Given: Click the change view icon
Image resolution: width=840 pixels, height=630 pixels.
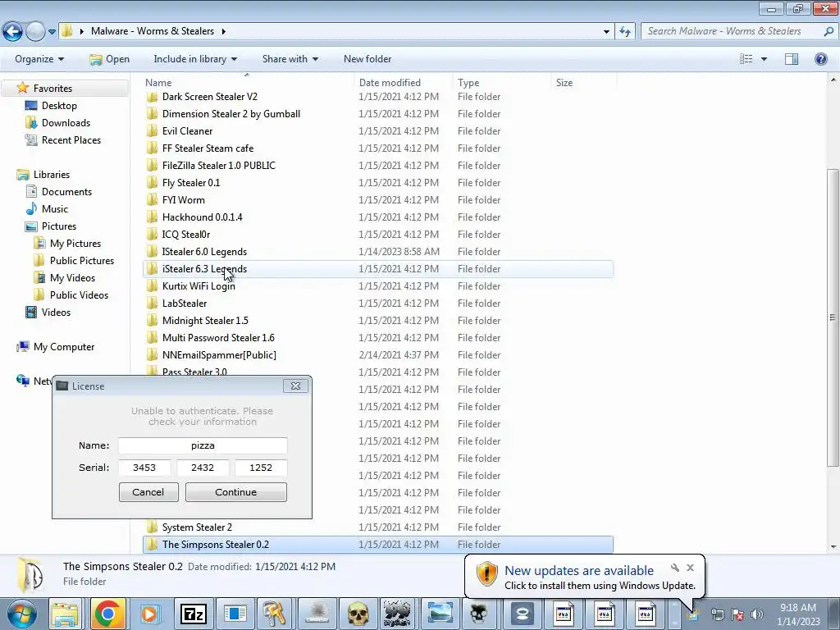Looking at the screenshot, I should point(746,59).
